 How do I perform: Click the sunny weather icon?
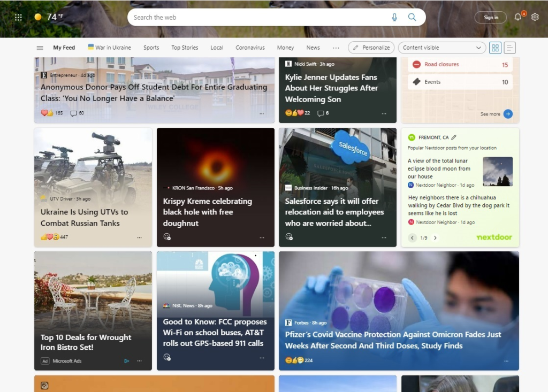[38, 17]
